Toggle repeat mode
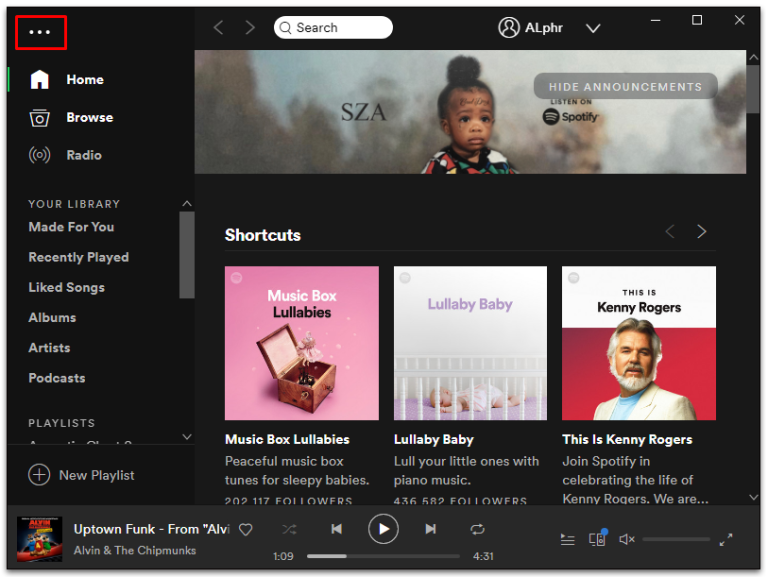The image size is (768, 577). 478,529
